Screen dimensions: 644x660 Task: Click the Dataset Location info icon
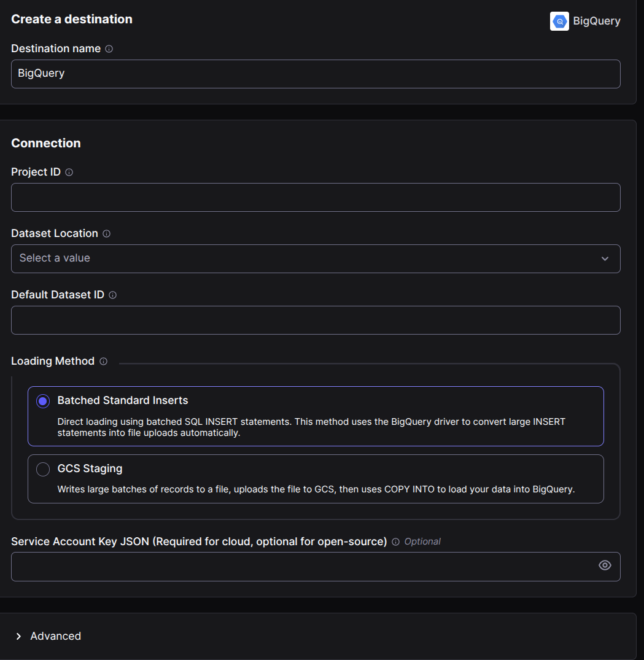tap(106, 234)
